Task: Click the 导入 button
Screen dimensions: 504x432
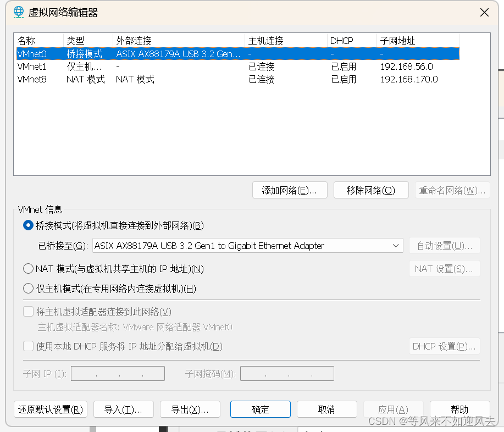Action: point(123,409)
